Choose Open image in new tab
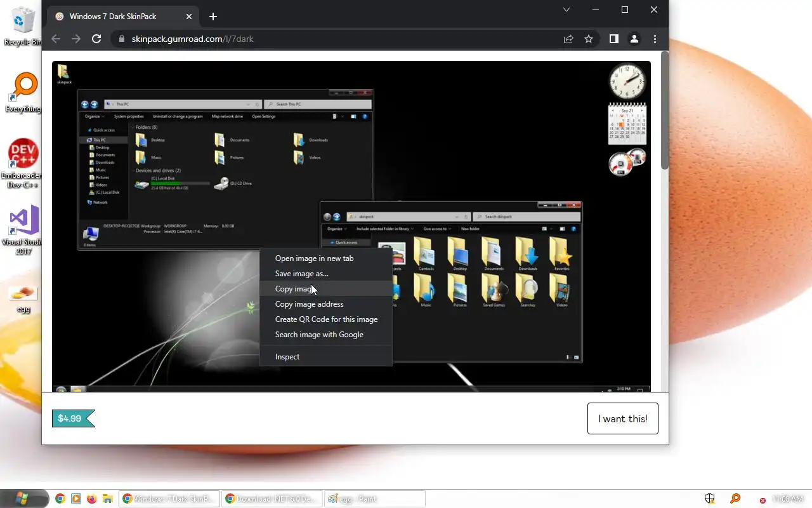Image resolution: width=812 pixels, height=508 pixels. tap(326, 258)
